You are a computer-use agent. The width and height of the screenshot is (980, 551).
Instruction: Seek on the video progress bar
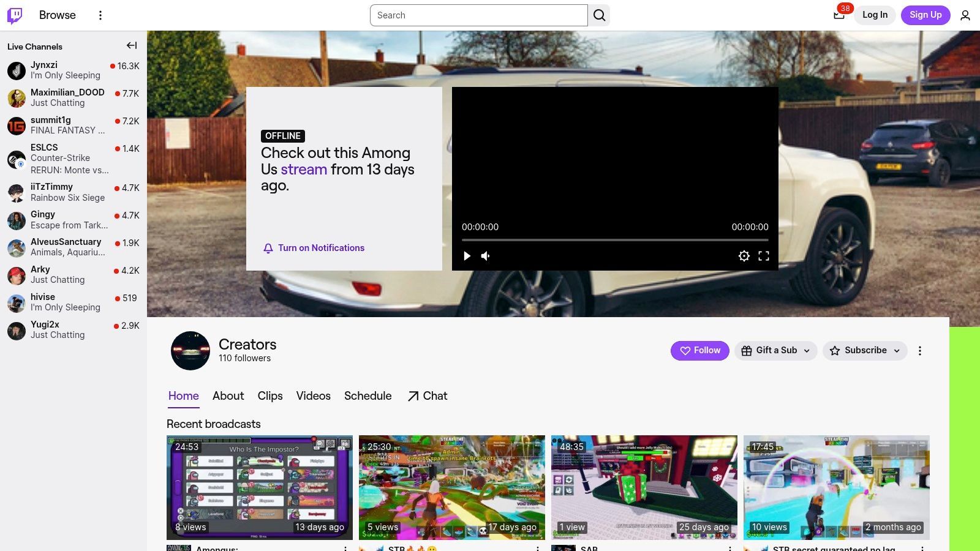pyautogui.click(x=615, y=240)
